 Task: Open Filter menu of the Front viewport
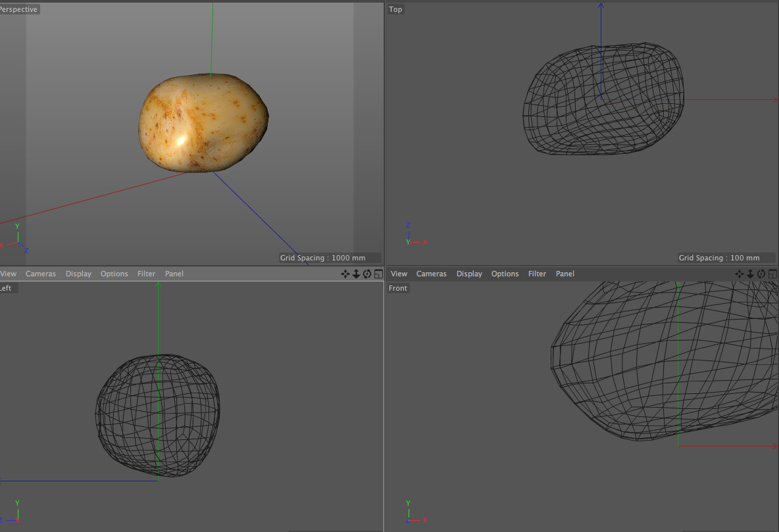[537, 274]
